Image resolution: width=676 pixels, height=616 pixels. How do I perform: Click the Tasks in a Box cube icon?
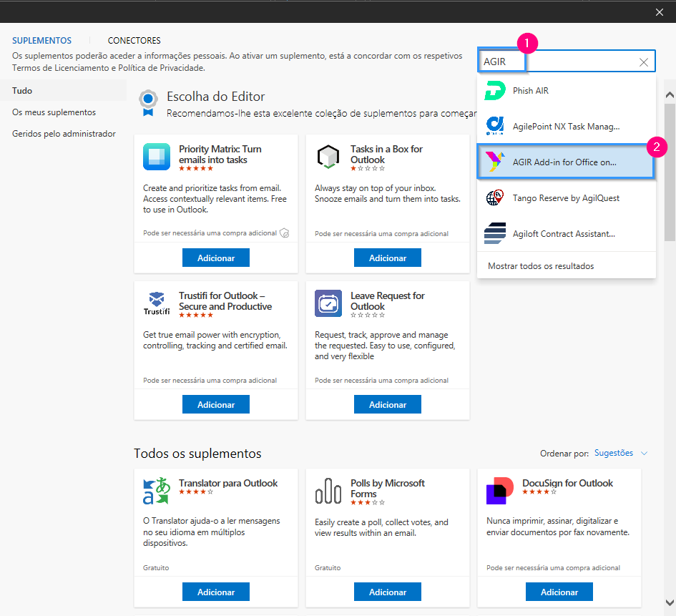[328, 157]
